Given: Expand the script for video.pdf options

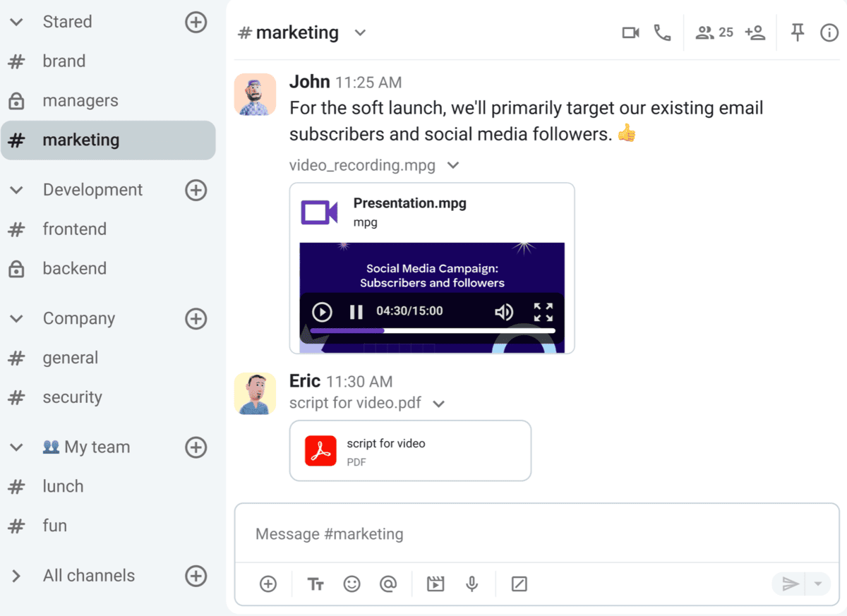Looking at the screenshot, I should [x=438, y=404].
